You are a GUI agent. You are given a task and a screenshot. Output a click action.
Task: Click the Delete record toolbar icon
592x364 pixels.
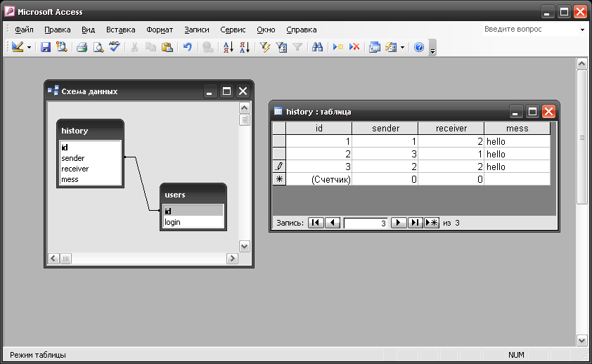tap(354, 47)
